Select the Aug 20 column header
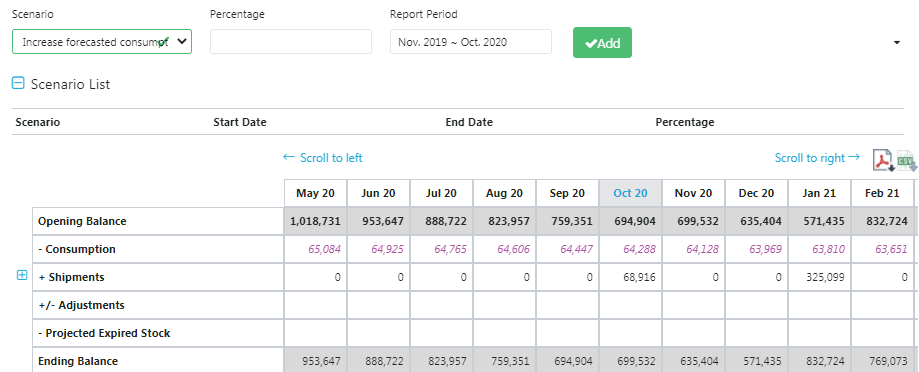The image size is (919, 372). click(505, 193)
